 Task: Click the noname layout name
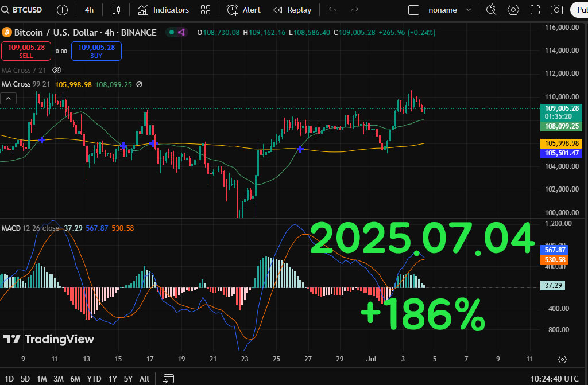(443, 10)
